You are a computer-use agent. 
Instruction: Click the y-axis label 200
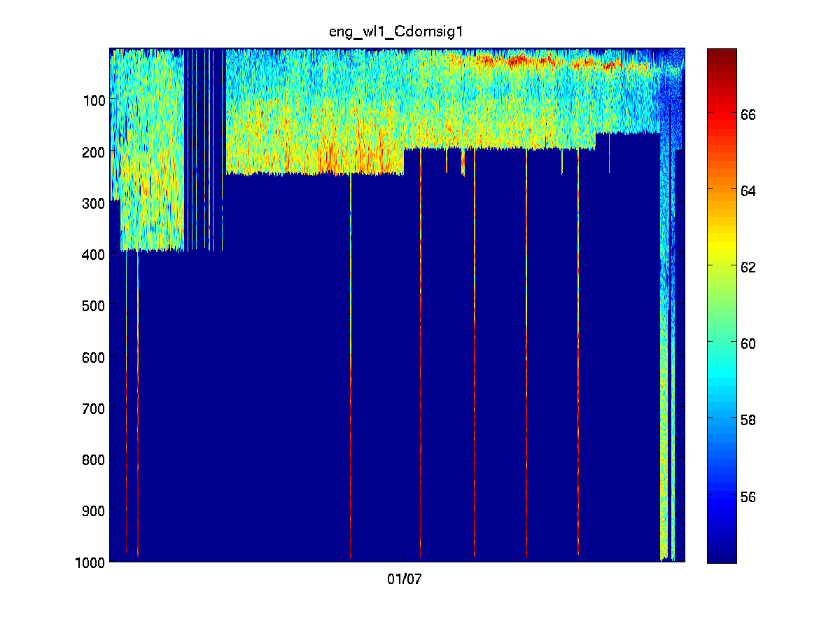click(92, 152)
